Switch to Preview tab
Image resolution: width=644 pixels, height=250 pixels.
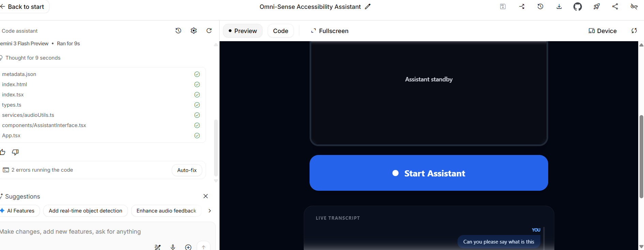tap(243, 31)
